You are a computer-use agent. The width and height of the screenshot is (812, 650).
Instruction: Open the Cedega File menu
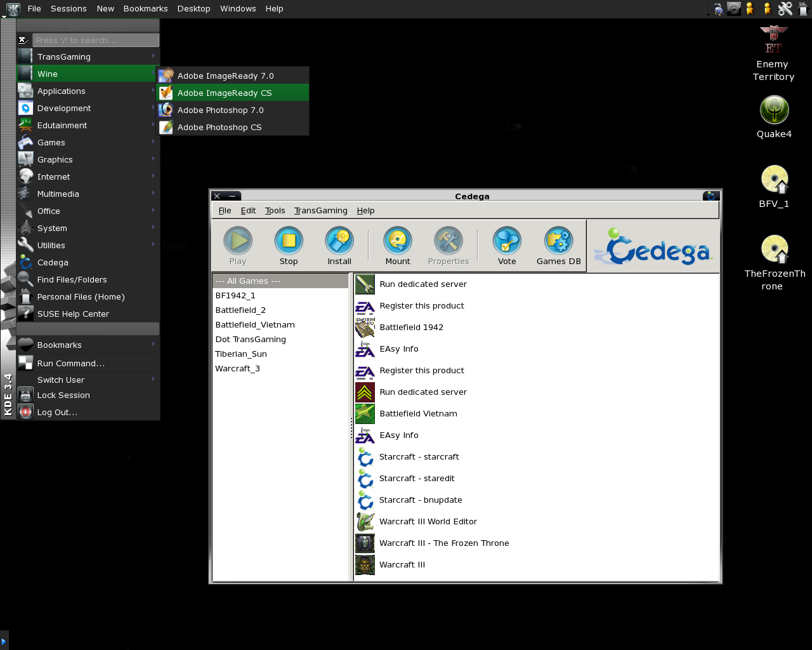coord(225,211)
